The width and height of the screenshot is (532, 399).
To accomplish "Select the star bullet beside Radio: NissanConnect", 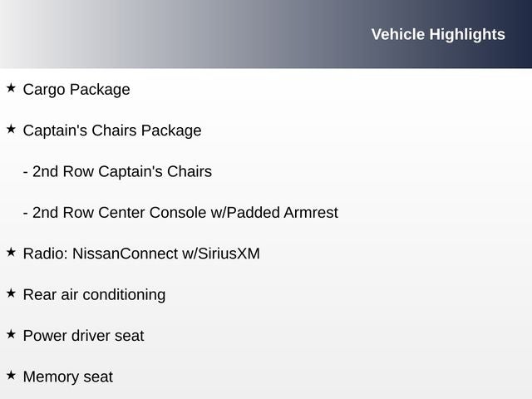I will click(x=11, y=252).
